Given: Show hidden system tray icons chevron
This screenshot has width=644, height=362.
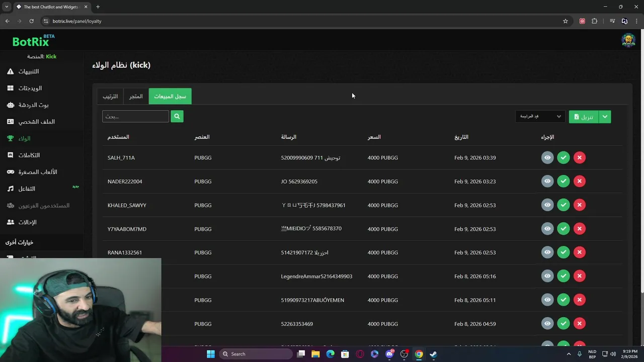Looking at the screenshot, I should [569, 354].
